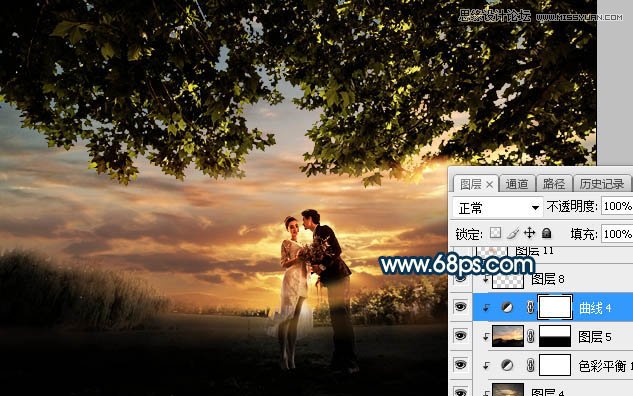
Task: Click the 图层 5 layer mask thumbnail
Action: 555,336
